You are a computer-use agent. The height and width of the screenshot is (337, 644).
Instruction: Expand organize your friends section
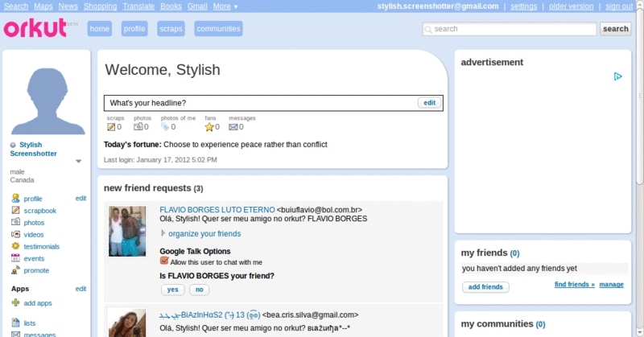(163, 233)
